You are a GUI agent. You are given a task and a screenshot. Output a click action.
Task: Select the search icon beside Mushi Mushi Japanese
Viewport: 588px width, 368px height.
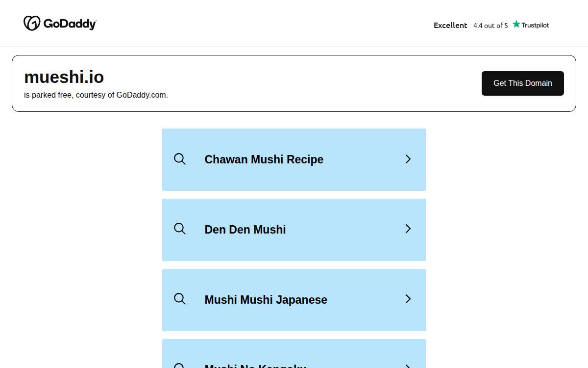(180, 299)
